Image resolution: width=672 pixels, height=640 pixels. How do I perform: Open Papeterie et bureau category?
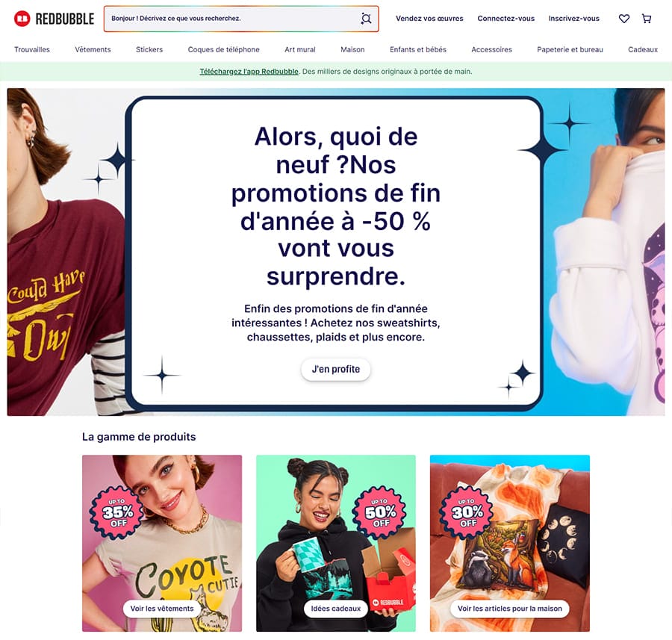[x=570, y=50]
